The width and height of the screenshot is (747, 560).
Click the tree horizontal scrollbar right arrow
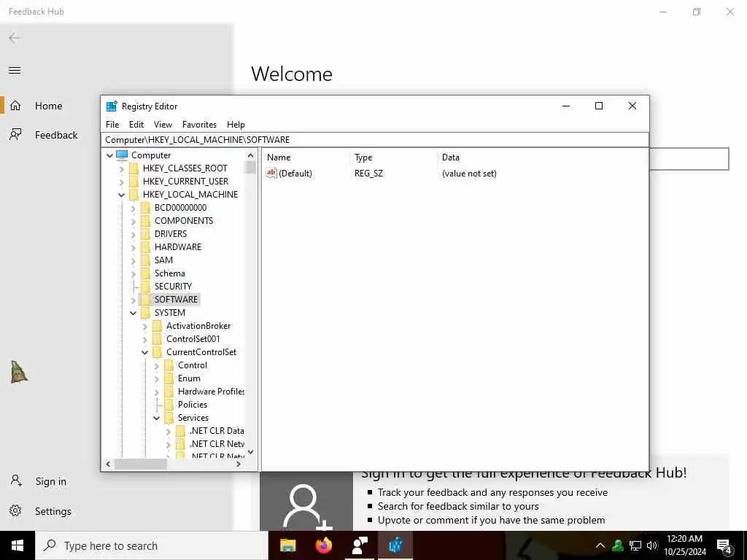[x=239, y=464]
